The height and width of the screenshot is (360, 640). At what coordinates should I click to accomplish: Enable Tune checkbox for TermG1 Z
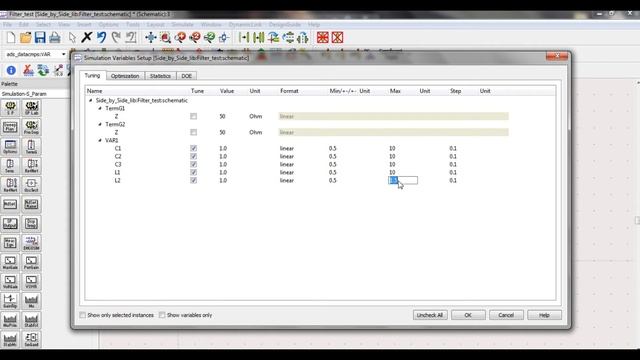[193, 116]
